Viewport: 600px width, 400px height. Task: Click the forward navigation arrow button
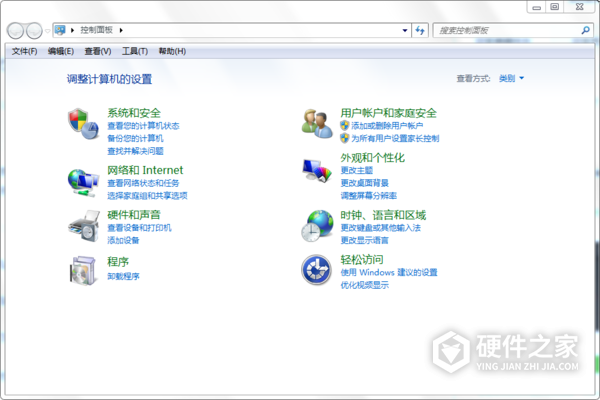click(x=34, y=31)
